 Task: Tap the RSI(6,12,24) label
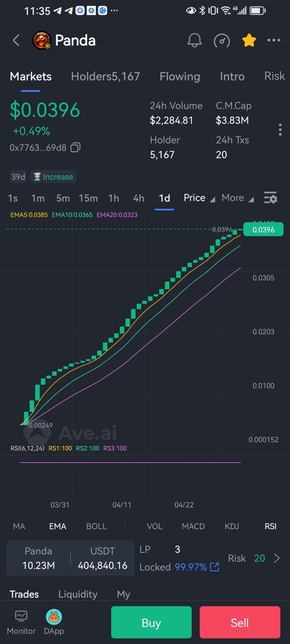pyautogui.click(x=27, y=448)
